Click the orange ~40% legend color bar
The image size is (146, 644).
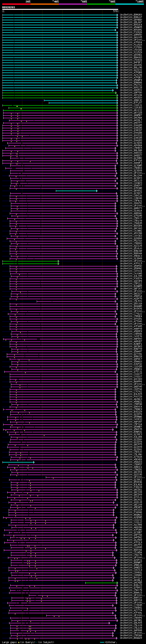pyautogui.click(x=45, y=4)
